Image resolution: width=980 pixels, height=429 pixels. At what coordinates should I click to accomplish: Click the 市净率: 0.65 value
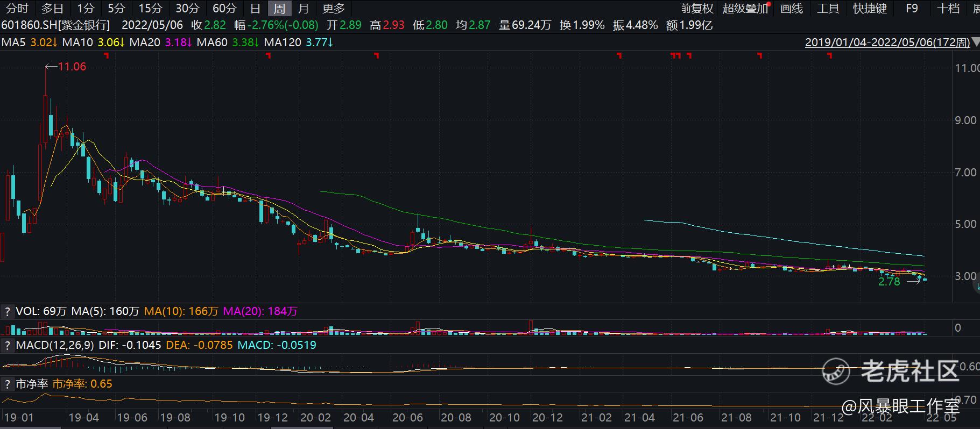click(82, 384)
